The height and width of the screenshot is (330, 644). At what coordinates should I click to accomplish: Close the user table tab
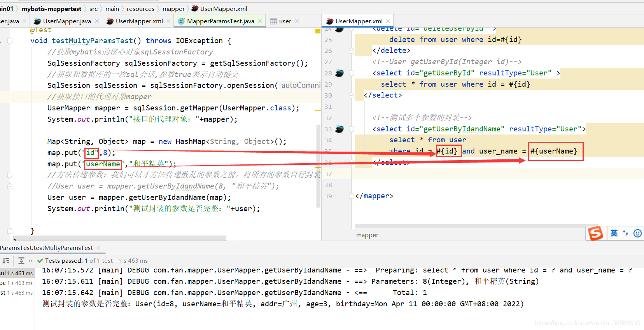pyautogui.click(x=297, y=21)
